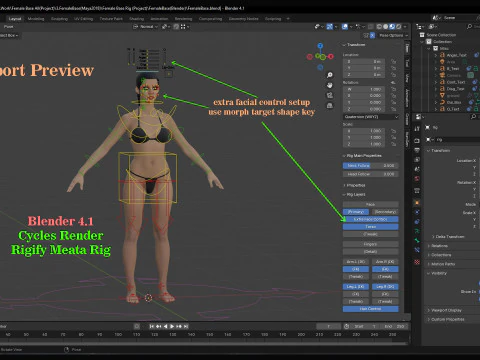
Task: Click the timeline End frame field
Action: pos(395,326)
